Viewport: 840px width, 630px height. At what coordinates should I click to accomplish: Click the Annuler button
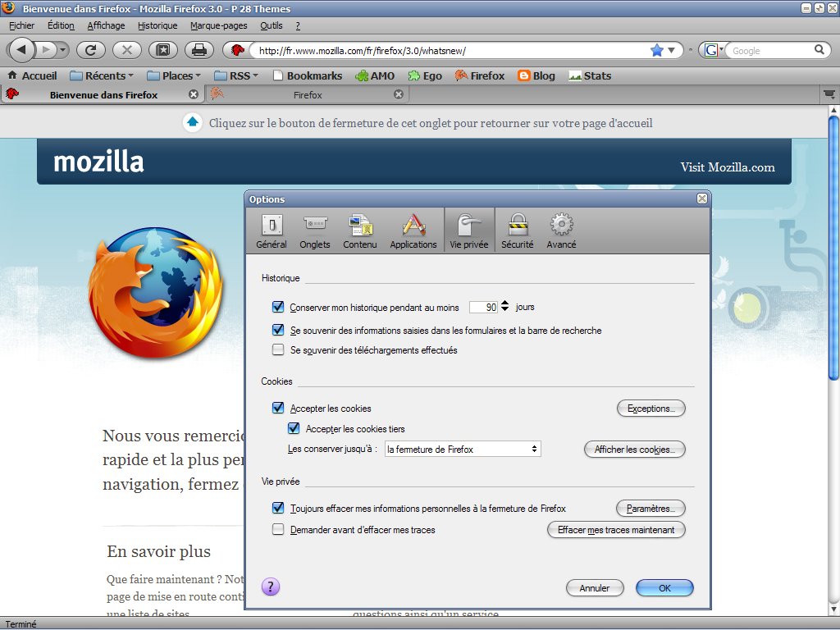coord(595,587)
